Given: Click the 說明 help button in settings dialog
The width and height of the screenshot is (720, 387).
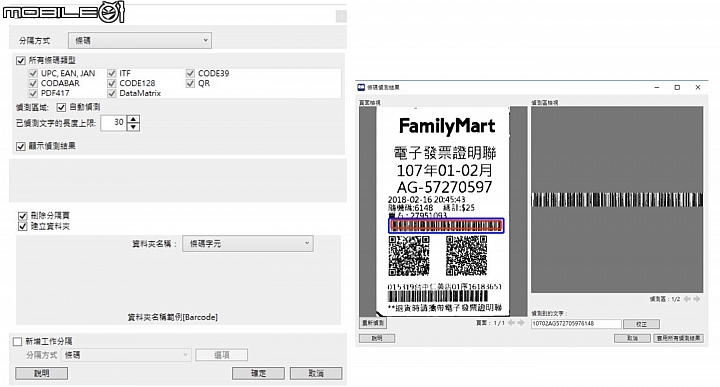Looking at the screenshot, I should (42, 374).
